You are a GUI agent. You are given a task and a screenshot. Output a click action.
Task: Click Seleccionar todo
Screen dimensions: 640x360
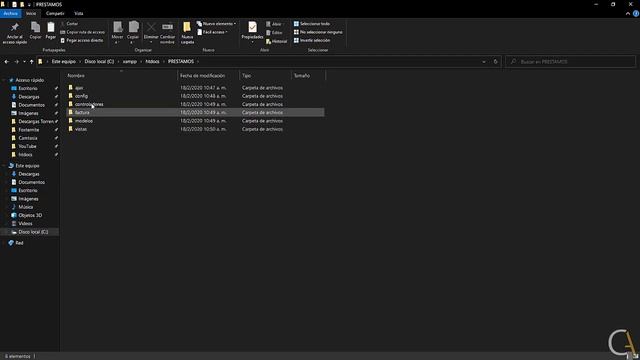tap(311, 24)
